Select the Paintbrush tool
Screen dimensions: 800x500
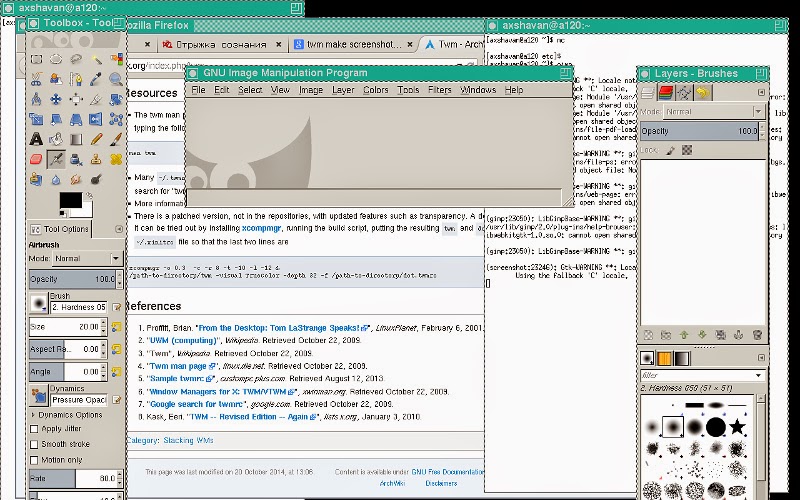[x=116, y=139]
